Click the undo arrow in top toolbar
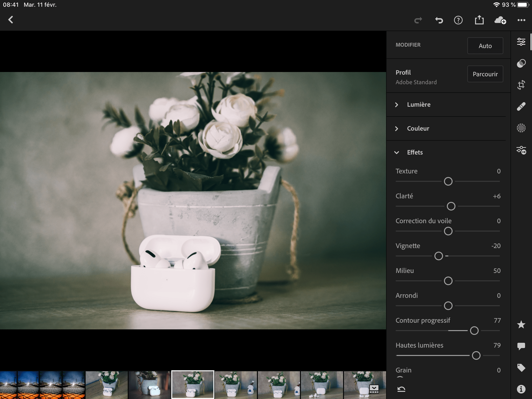Image resolution: width=532 pixels, height=399 pixels. point(439,20)
